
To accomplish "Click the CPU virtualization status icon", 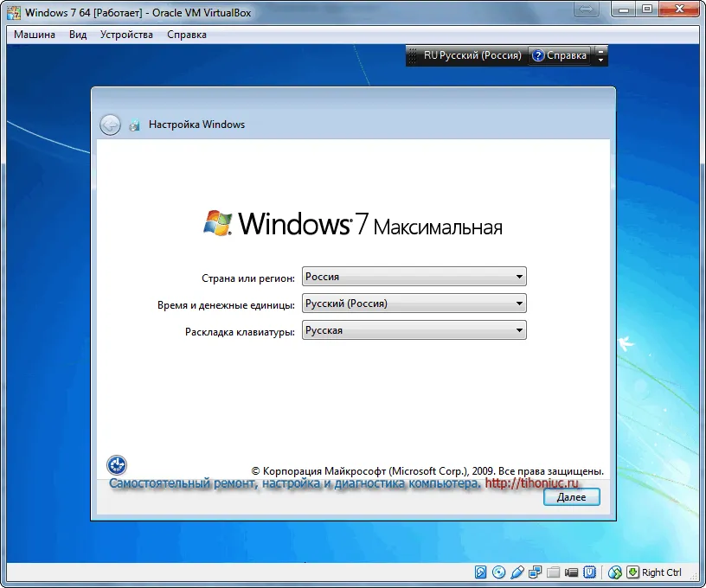I will (589, 572).
